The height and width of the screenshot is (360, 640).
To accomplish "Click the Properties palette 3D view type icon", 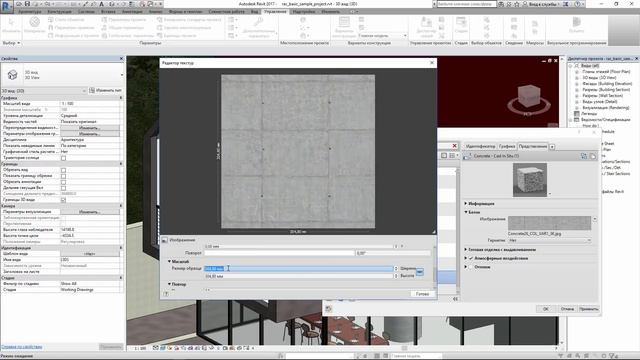I will tap(12, 75).
